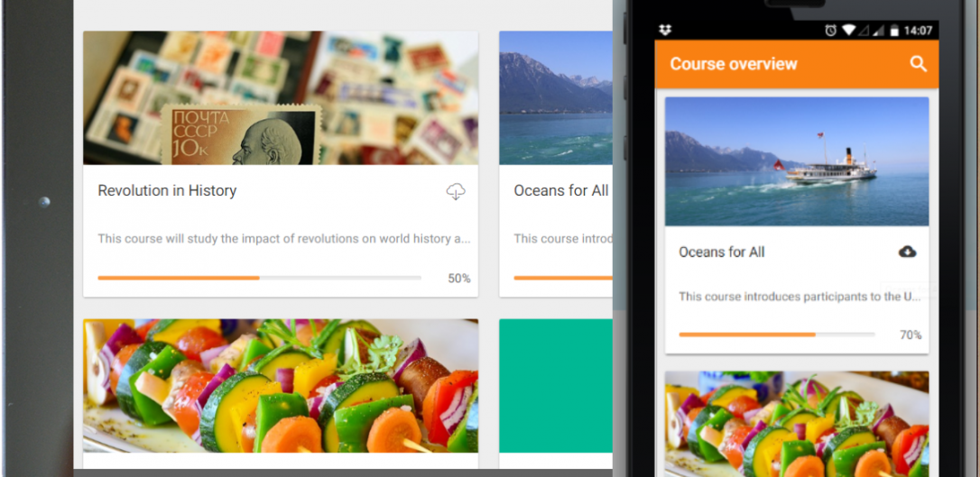
Task: Tap the steamboat lake image on phone
Action: 797,161
